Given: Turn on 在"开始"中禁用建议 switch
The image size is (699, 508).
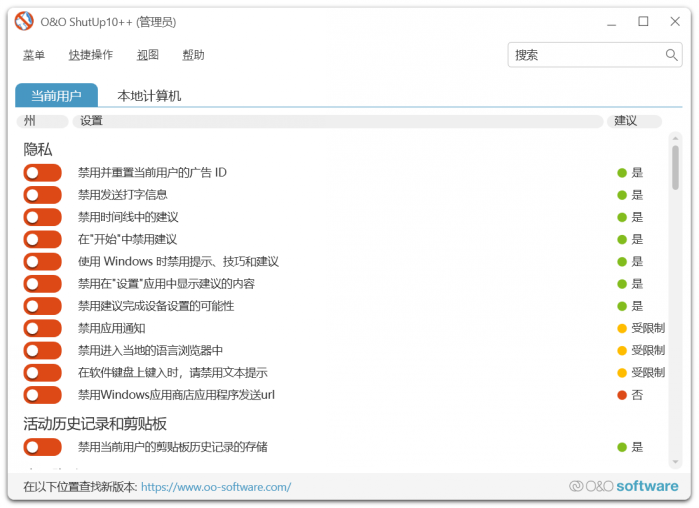Looking at the screenshot, I should 42,239.
